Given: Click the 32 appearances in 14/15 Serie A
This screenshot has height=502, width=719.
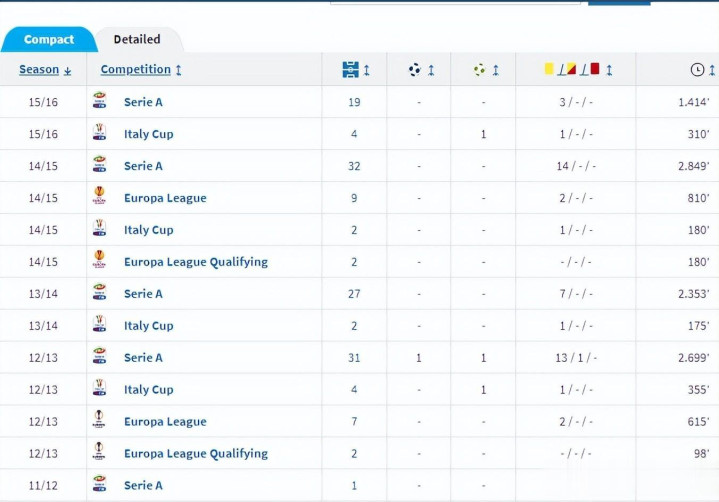Looking at the screenshot, I should coord(354,166).
